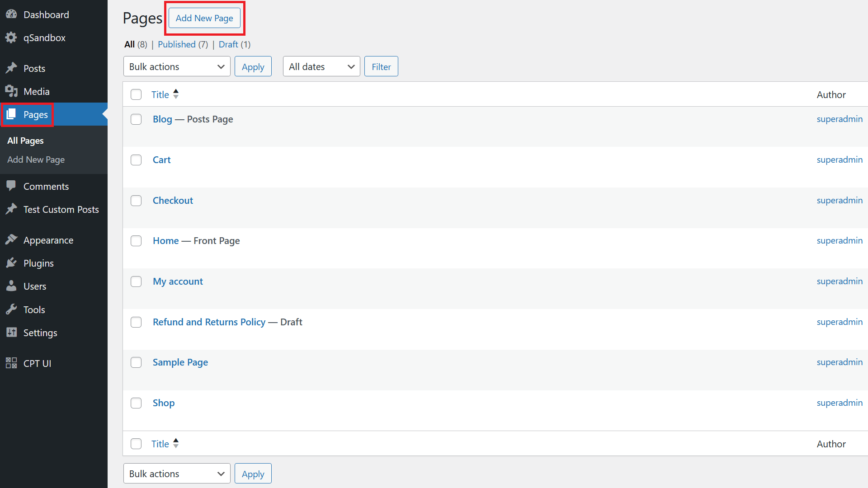Viewport: 868px width, 488px height.
Task: Click the Settings sliders icon
Action: (x=11, y=333)
